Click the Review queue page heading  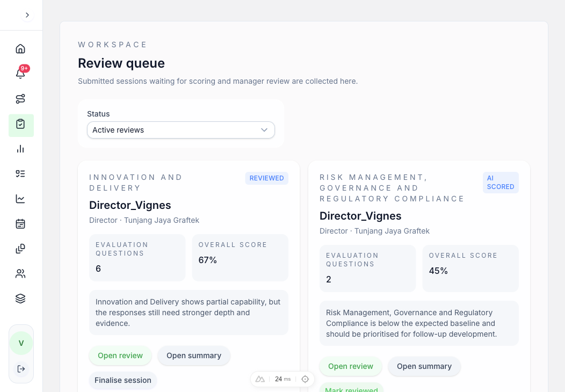(121, 63)
